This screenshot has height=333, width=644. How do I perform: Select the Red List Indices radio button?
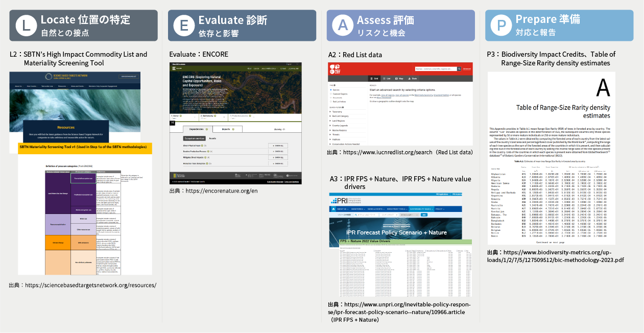coord(331,102)
